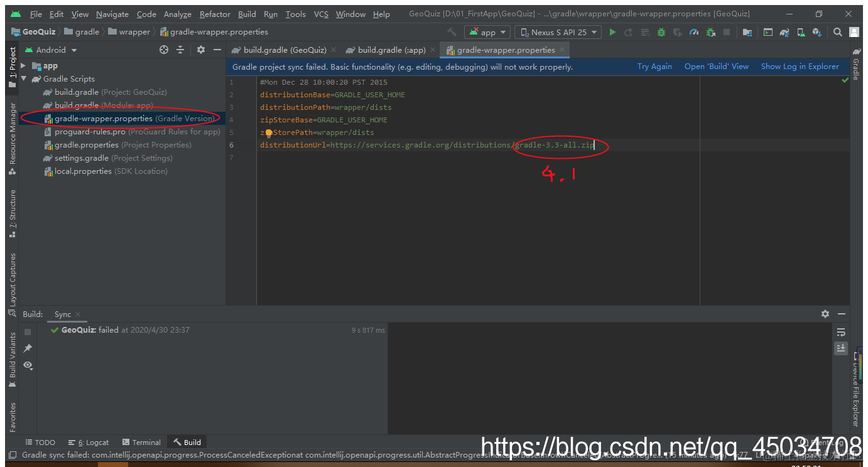This screenshot has width=868, height=467.
Task: Open the Terminal tool window button
Action: (x=141, y=442)
